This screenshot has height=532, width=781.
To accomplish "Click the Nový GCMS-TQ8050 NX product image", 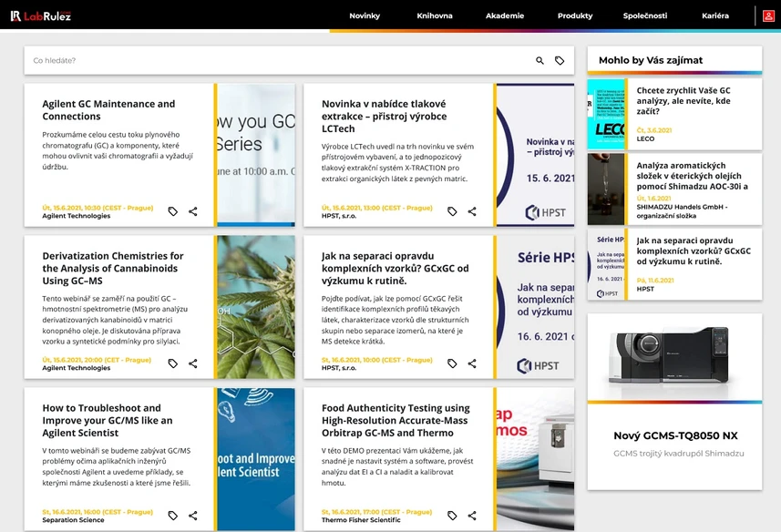I will tap(674, 357).
